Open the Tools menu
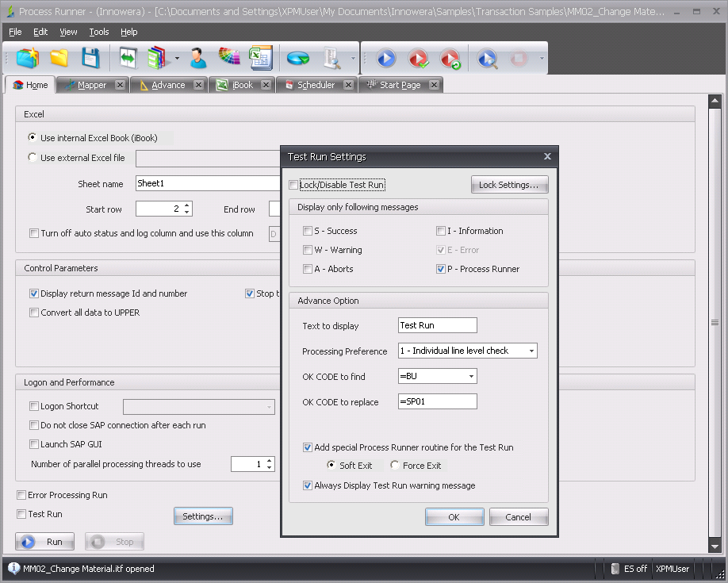 click(x=99, y=32)
